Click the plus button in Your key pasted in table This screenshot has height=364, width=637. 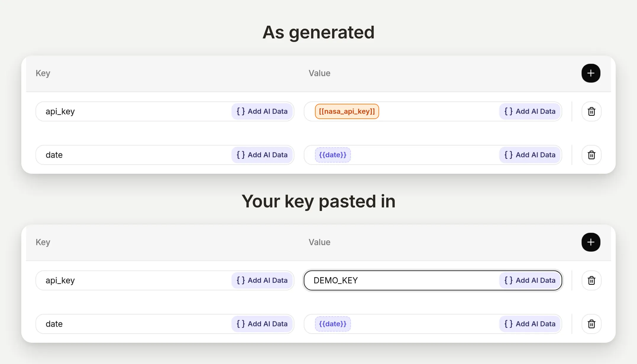click(x=591, y=242)
